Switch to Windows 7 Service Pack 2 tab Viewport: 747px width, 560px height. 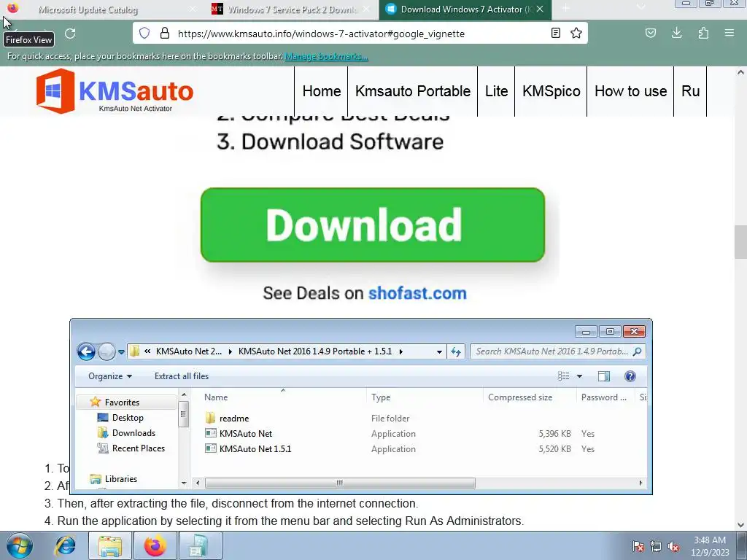pos(290,9)
